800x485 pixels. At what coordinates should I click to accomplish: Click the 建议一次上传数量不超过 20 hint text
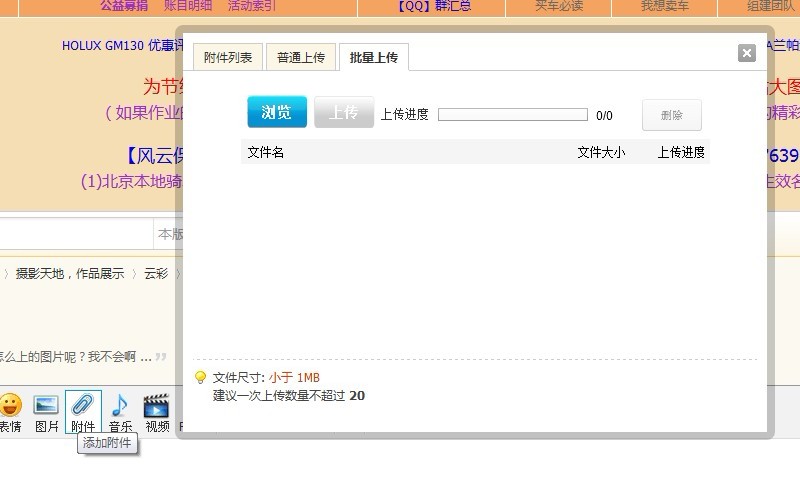point(289,395)
